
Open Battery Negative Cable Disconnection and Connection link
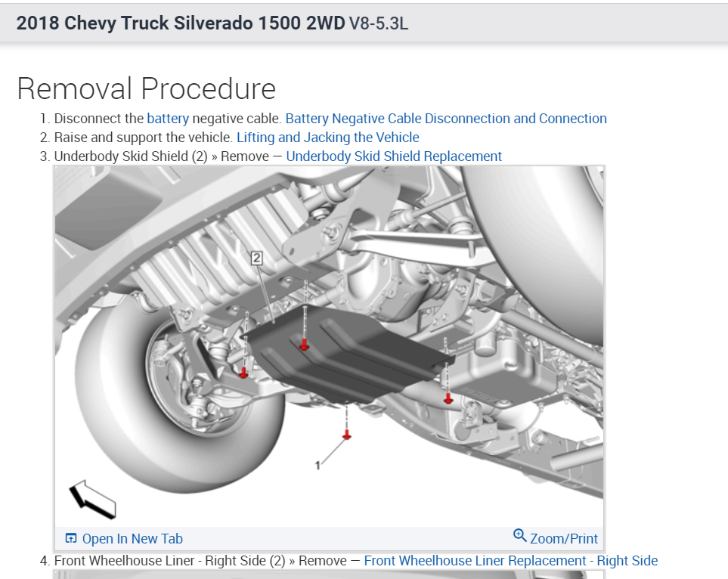(x=446, y=119)
